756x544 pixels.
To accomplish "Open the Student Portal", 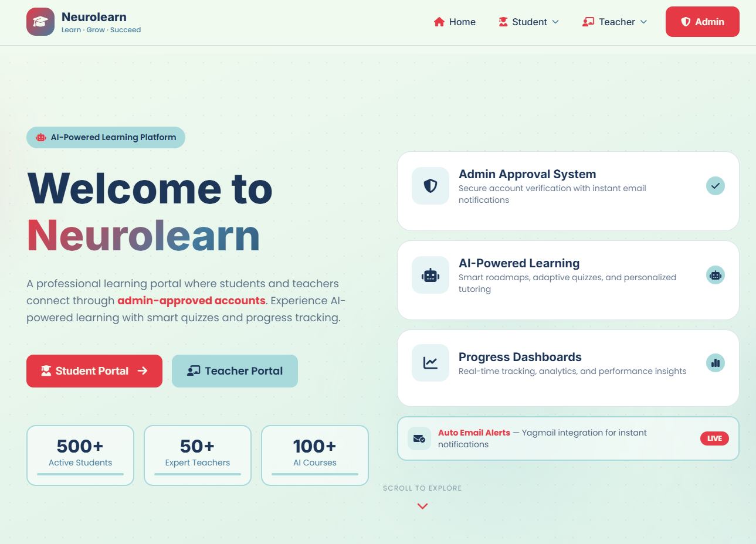I will tap(94, 370).
